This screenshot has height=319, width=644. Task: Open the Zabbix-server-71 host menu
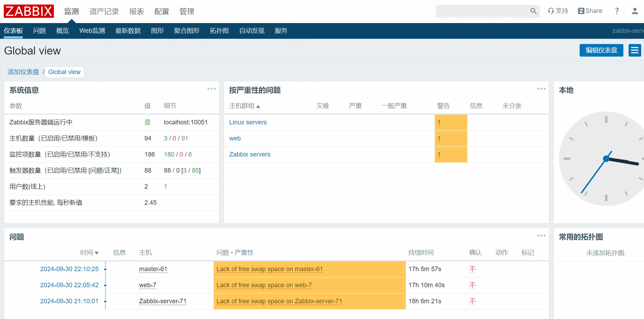pyautogui.click(x=163, y=301)
